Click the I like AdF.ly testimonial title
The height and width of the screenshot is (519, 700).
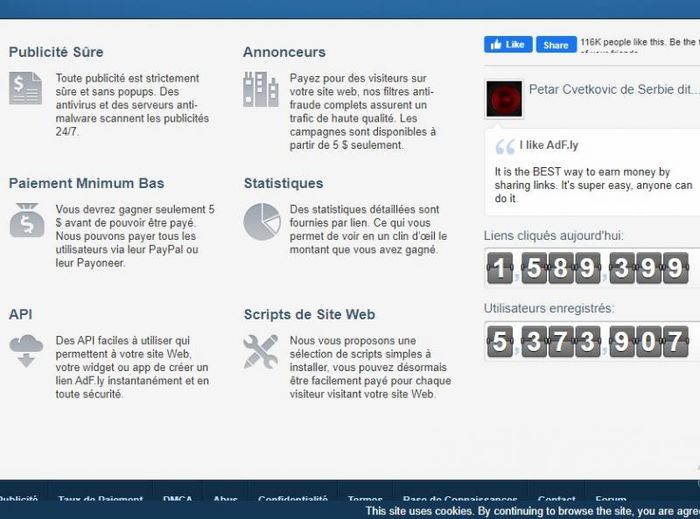[x=549, y=145]
